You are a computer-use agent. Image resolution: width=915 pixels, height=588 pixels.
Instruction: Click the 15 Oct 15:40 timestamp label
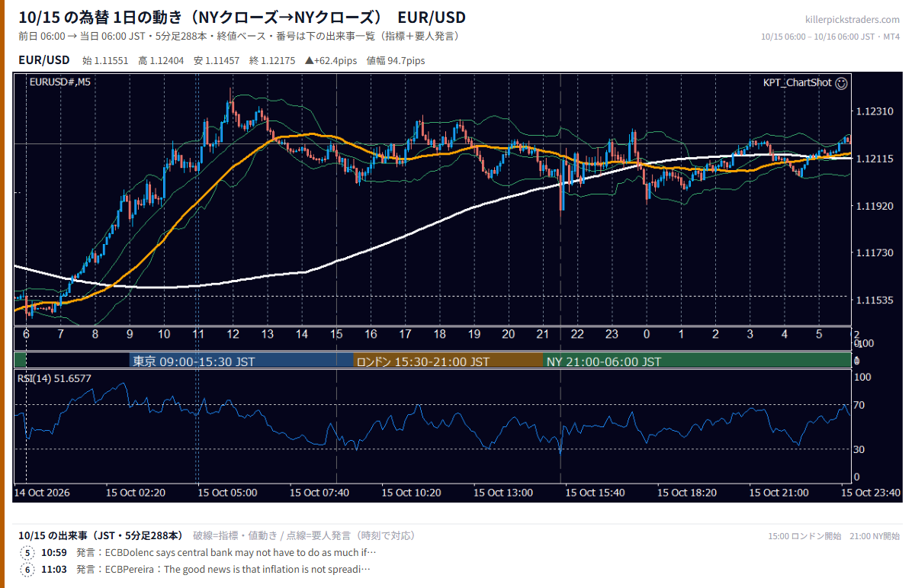[x=595, y=493]
